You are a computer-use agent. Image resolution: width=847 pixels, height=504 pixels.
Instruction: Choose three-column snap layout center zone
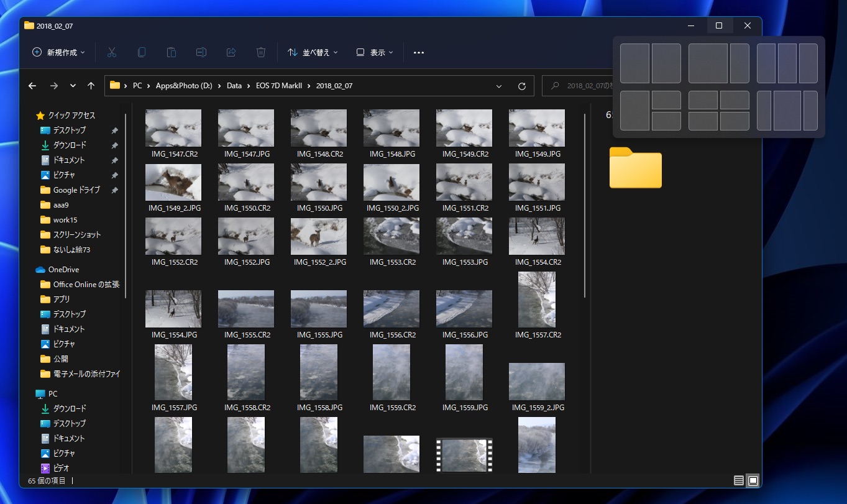[787, 63]
